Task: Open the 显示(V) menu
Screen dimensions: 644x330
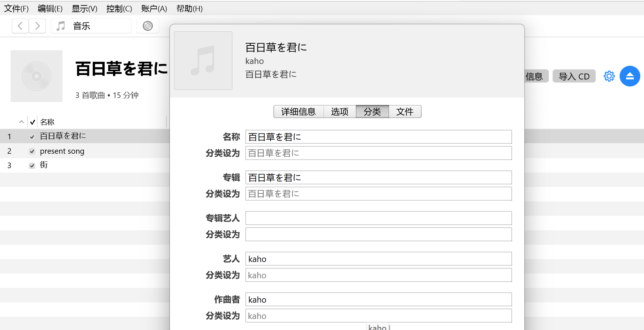Action: (x=85, y=8)
